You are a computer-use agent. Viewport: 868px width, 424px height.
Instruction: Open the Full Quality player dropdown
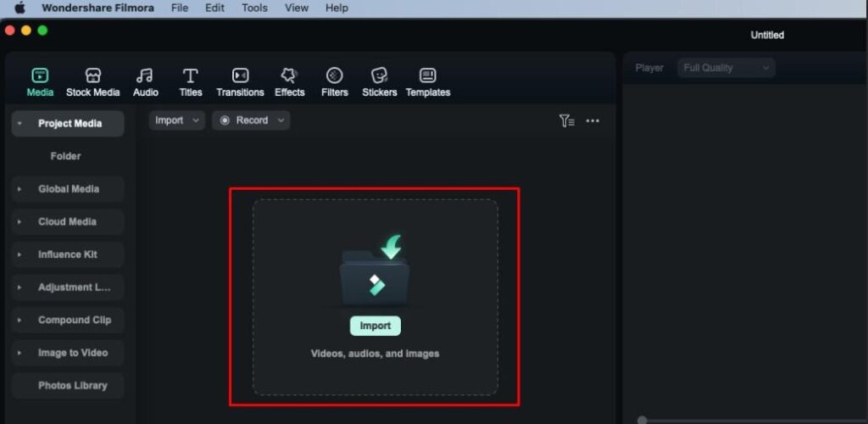point(726,68)
